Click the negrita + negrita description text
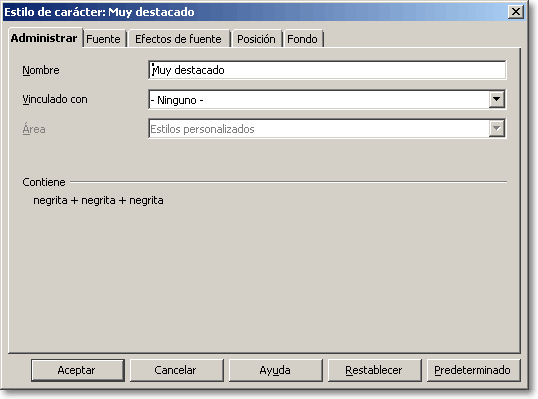 click(98, 200)
